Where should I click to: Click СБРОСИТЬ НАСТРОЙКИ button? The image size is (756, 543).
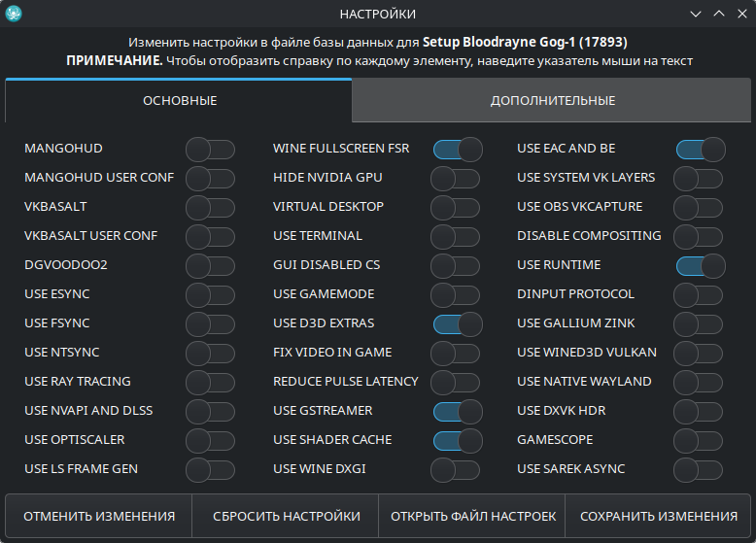[x=286, y=516]
